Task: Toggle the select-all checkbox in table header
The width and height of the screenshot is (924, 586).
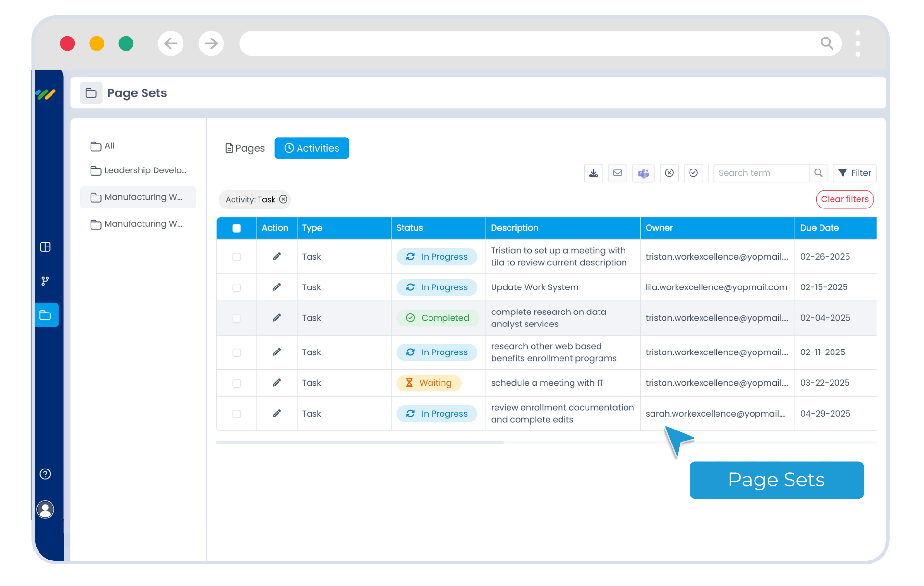Action: 236,228
